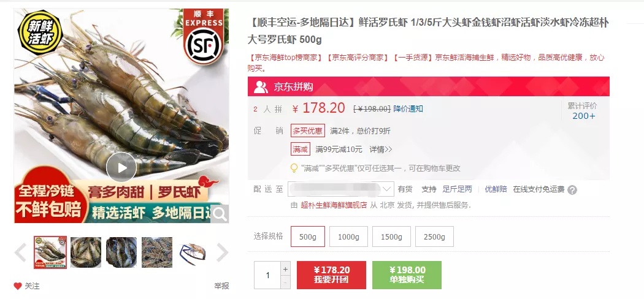Viewport: 644px width, 299px height.
Task: Click the magnifier zoom icon on the product image
Action: point(220,214)
